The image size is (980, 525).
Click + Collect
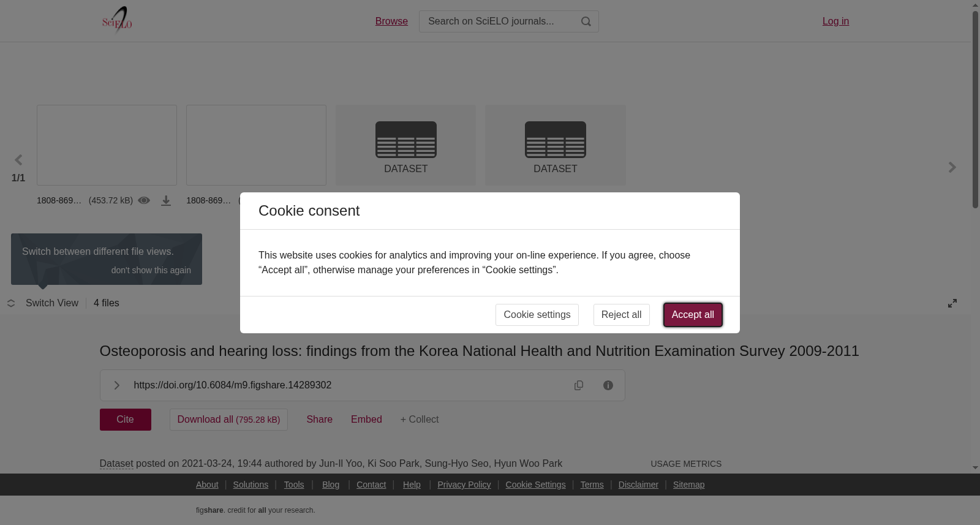coord(420,420)
